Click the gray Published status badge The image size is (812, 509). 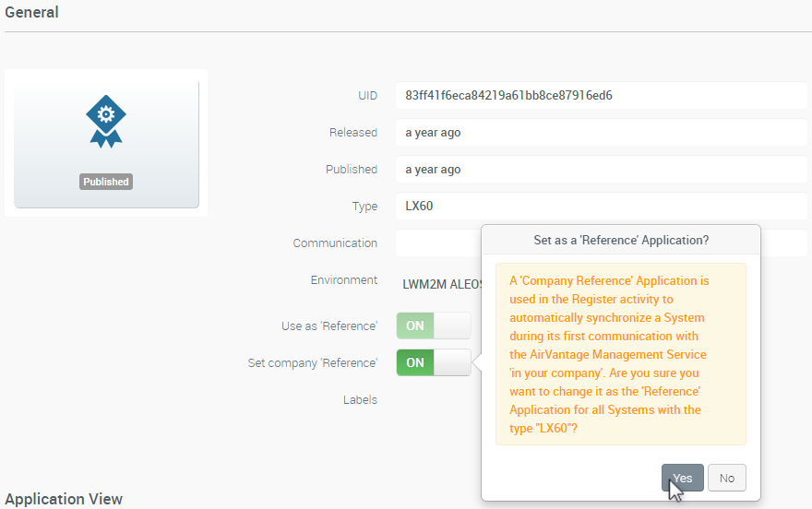click(106, 182)
